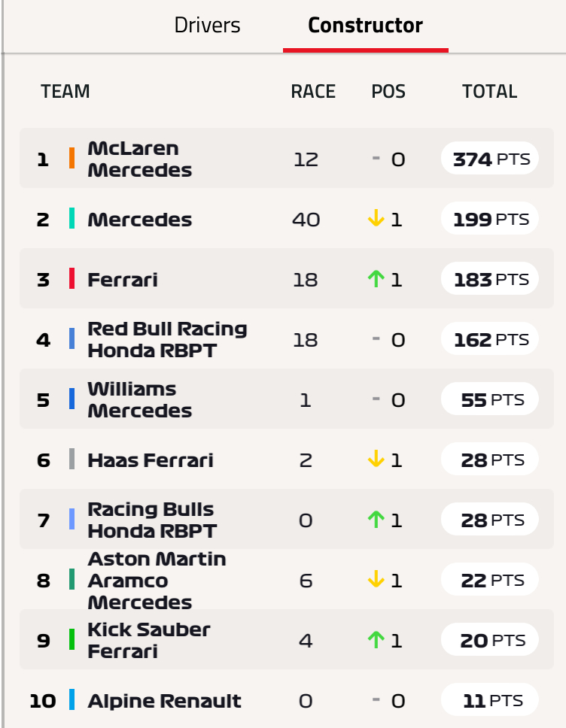This screenshot has height=728, width=566.
Task: Open the McLaren Mercedes team link
Action: [x=139, y=159]
